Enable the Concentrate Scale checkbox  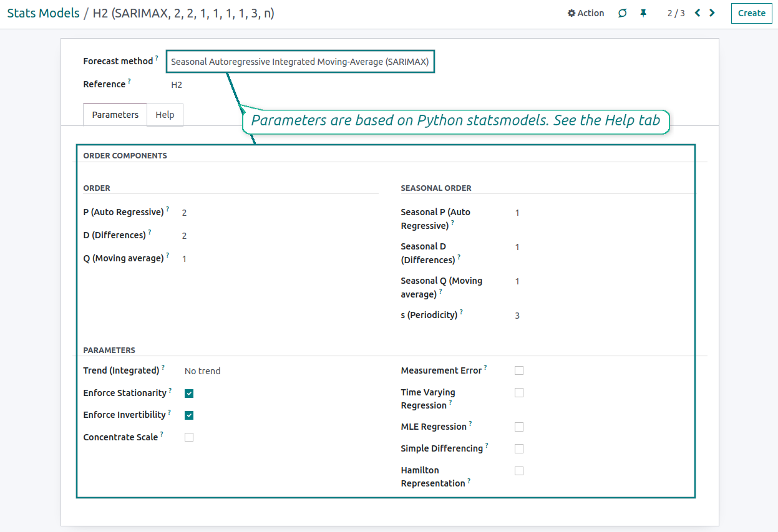coord(189,437)
